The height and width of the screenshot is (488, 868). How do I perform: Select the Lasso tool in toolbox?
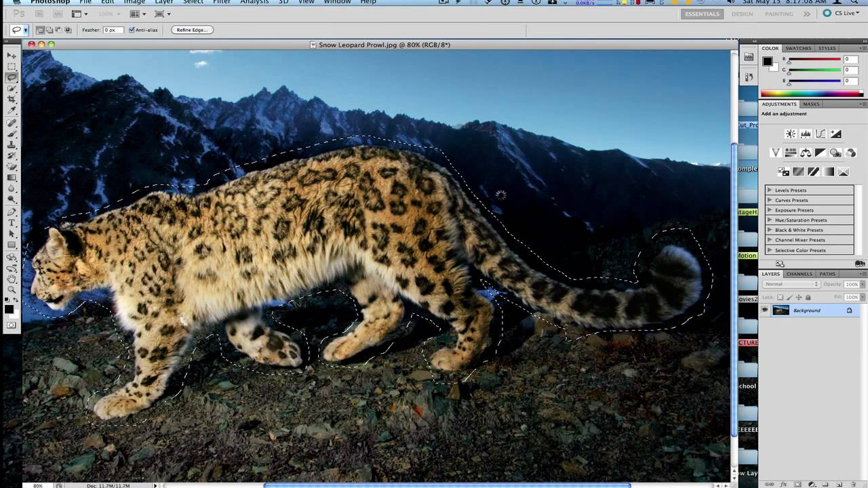coord(12,78)
